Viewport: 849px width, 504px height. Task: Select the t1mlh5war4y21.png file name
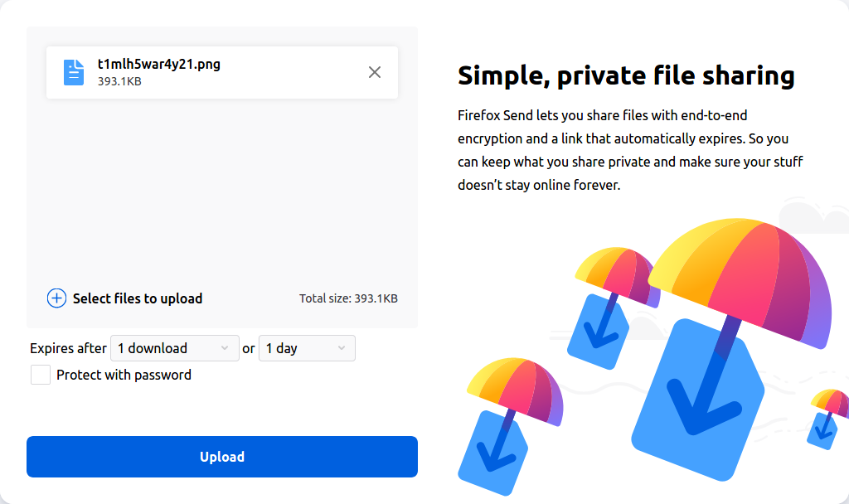pyautogui.click(x=159, y=64)
